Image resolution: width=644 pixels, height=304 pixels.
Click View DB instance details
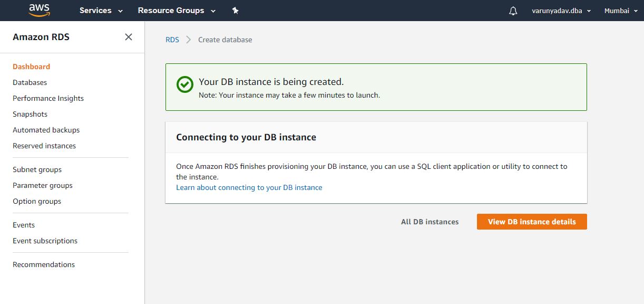click(531, 222)
